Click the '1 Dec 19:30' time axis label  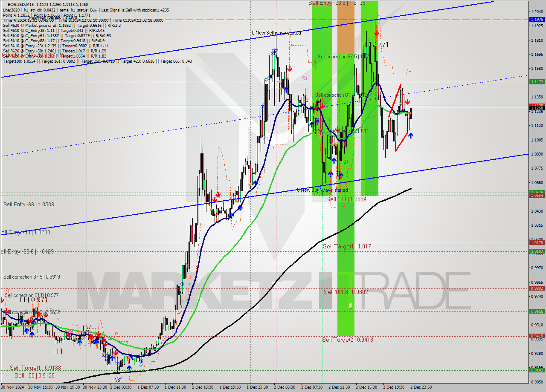[x=231, y=387]
